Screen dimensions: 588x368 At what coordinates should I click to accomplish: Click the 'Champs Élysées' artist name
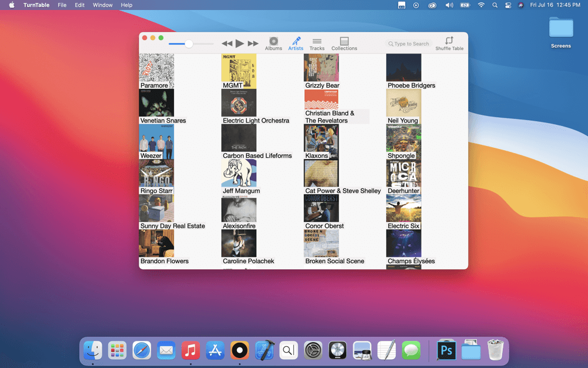(x=411, y=261)
